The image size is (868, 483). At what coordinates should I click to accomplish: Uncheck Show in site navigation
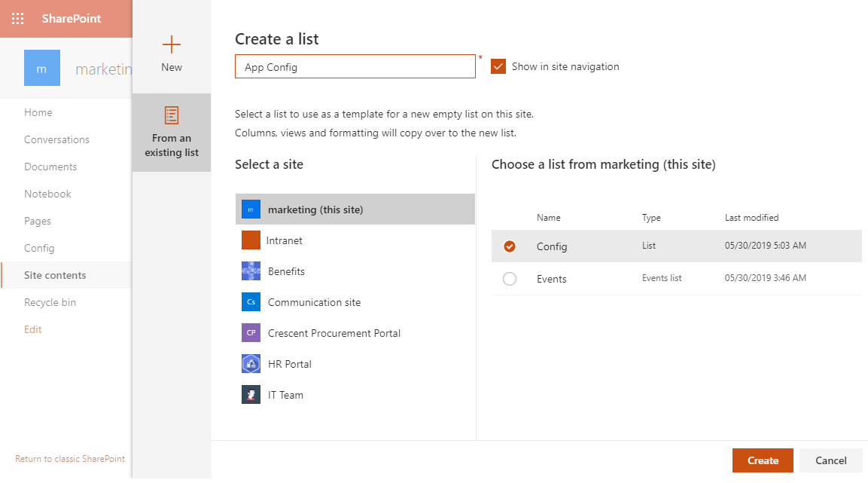pos(498,66)
